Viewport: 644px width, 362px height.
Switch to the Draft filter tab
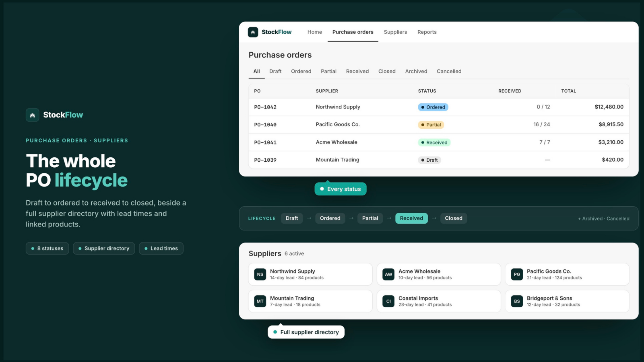275,71
